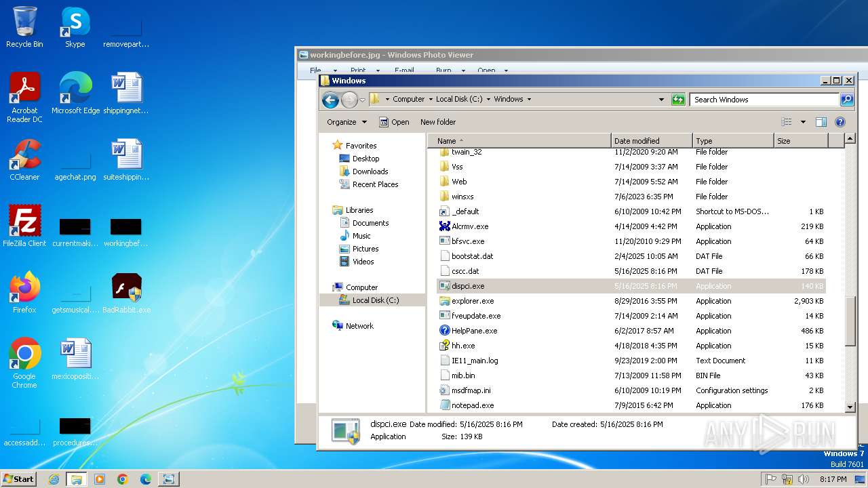
Task: Open the Skype desktop shortcut
Action: coord(75,27)
